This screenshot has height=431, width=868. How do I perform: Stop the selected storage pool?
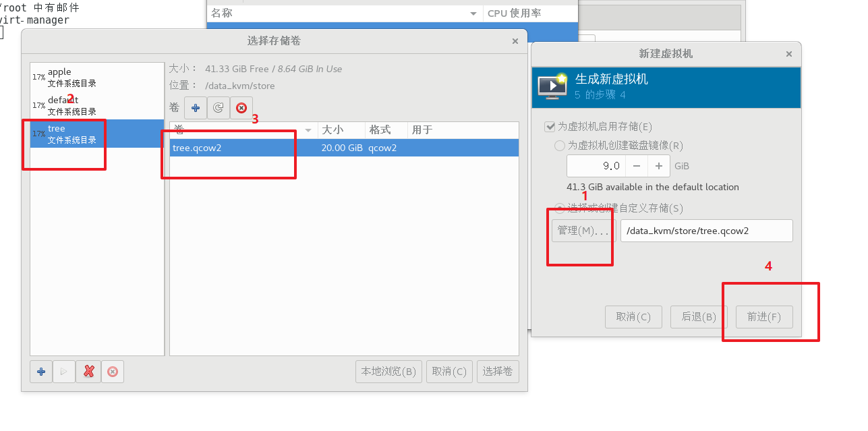pyautogui.click(x=113, y=371)
